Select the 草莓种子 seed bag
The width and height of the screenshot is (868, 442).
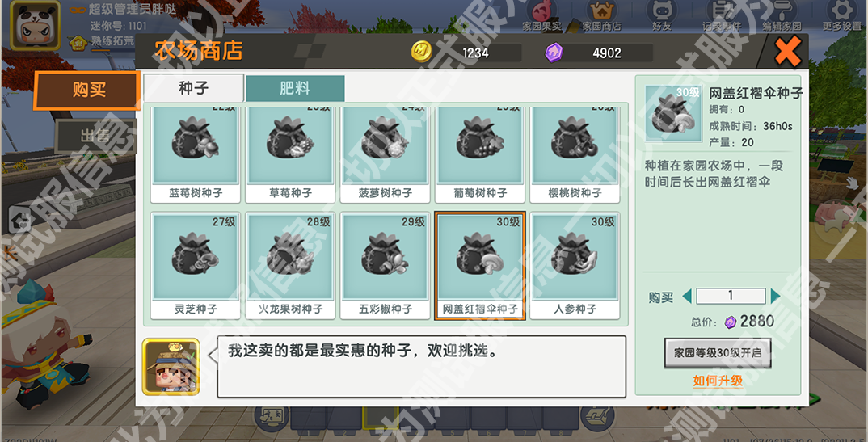[x=290, y=154]
